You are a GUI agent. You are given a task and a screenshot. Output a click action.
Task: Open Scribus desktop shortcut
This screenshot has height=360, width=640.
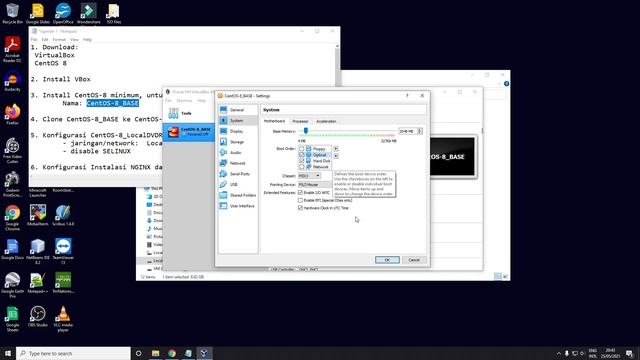63,215
